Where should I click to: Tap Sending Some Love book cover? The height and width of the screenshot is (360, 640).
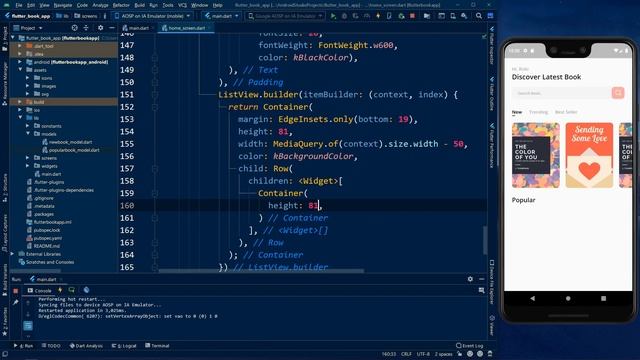tap(589, 155)
